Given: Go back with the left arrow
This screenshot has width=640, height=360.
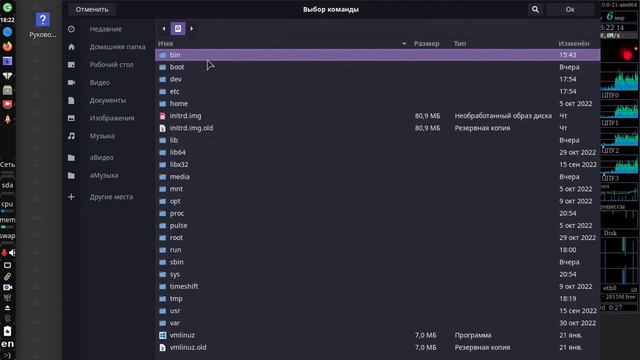Looking at the screenshot, I should [164, 29].
